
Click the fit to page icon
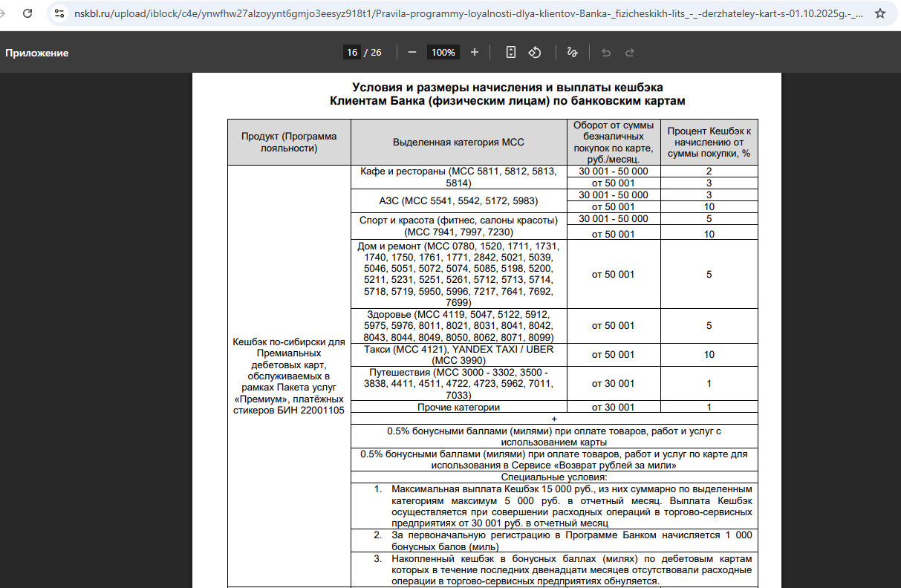click(511, 52)
